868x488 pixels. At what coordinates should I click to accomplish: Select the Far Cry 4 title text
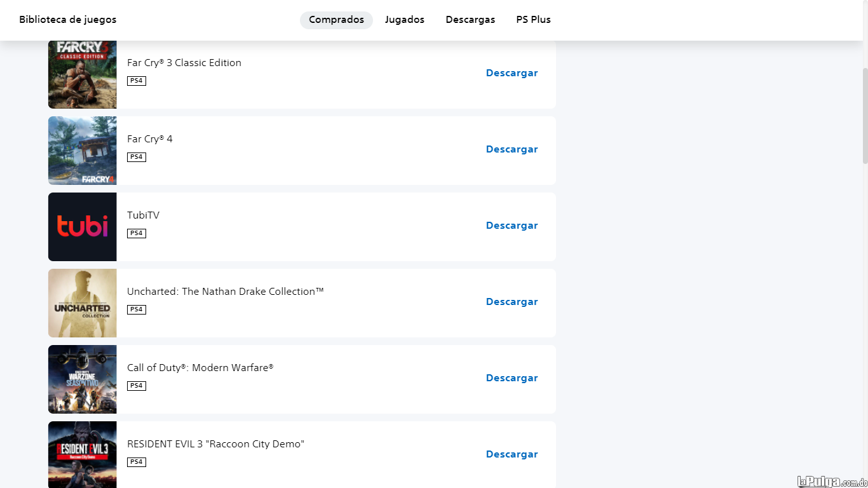pyautogui.click(x=150, y=139)
